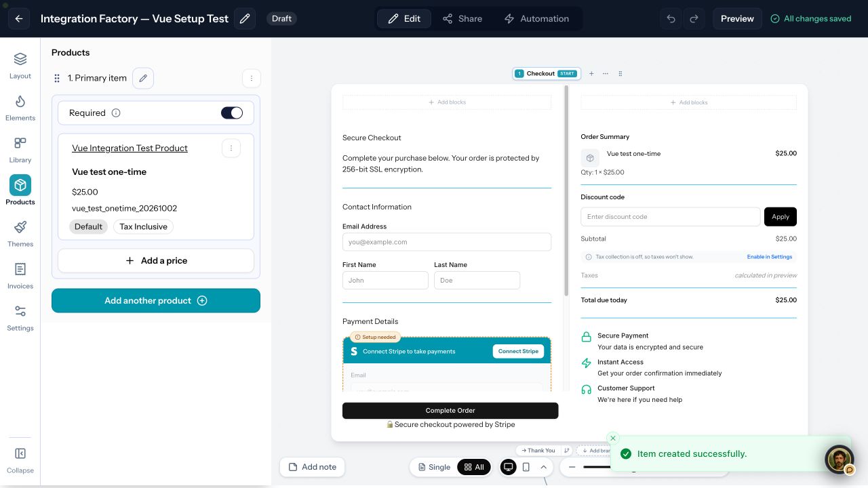The height and width of the screenshot is (488, 868).
Task: Redo the last change
Action: (694, 19)
